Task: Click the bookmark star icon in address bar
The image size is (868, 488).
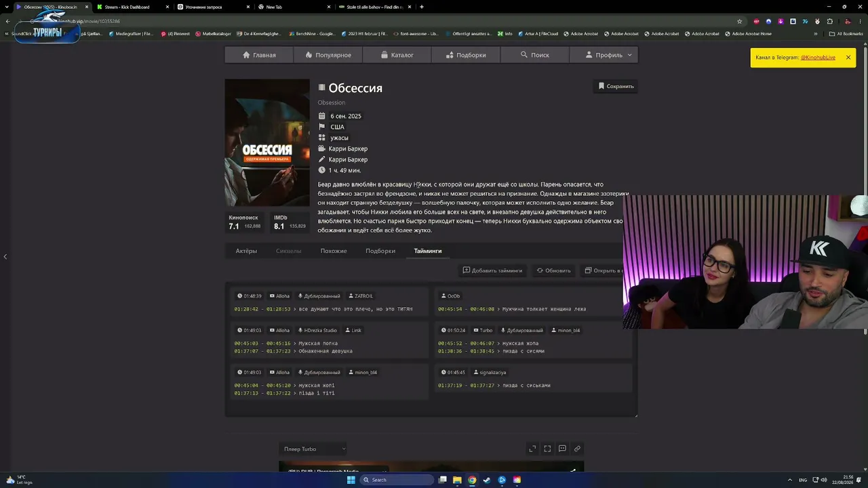Action: tap(739, 21)
